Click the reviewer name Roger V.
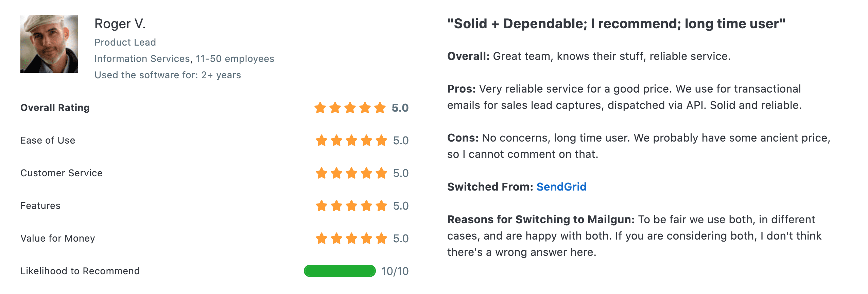This screenshot has height=294, width=868. click(120, 24)
